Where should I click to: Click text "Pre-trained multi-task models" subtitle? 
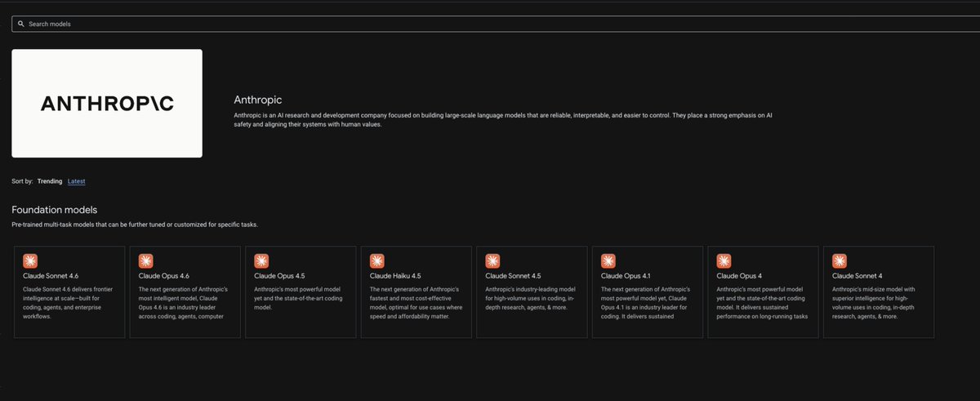click(136, 224)
